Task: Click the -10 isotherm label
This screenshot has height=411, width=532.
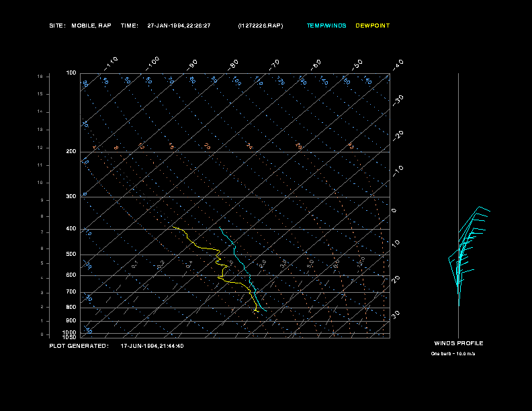Action: (x=398, y=171)
